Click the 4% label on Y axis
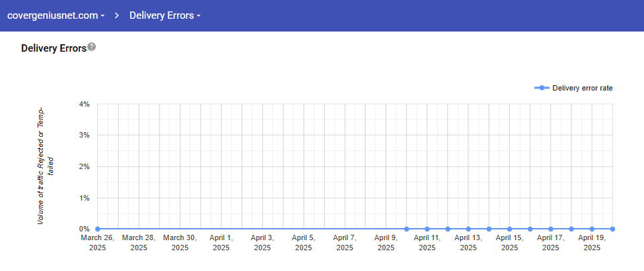 (x=84, y=104)
